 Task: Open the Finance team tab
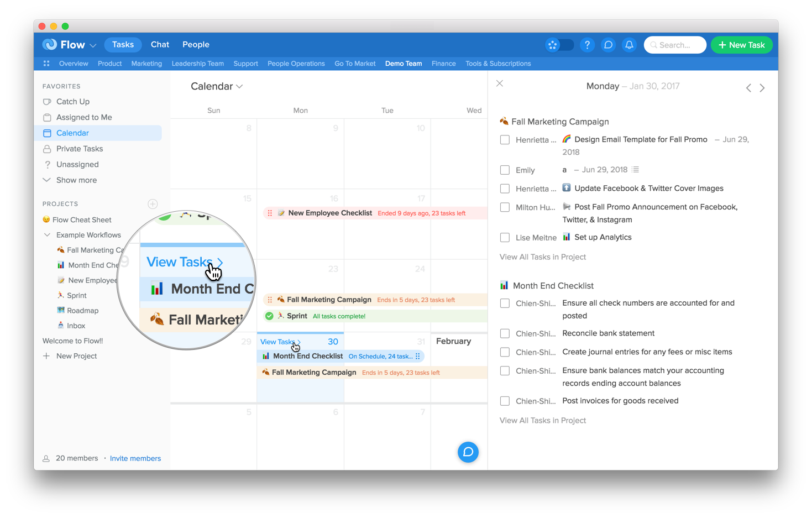[x=444, y=64]
